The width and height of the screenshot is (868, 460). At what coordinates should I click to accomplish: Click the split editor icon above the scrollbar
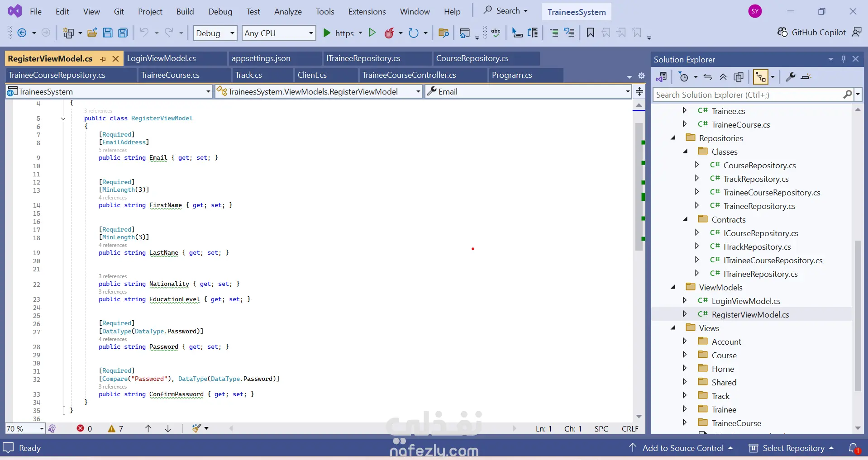(x=639, y=92)
